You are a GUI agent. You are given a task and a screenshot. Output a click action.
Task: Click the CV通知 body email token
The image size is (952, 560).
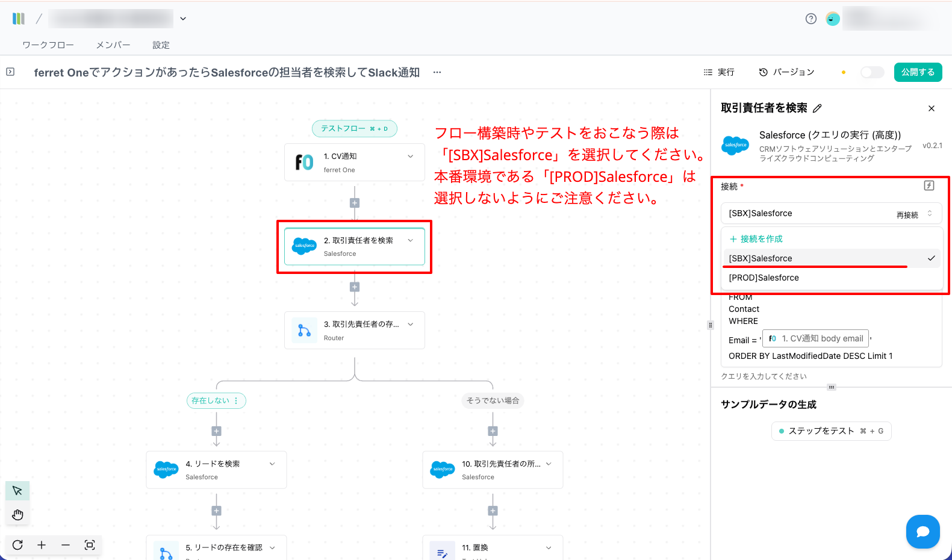click(x=815, y=338)
